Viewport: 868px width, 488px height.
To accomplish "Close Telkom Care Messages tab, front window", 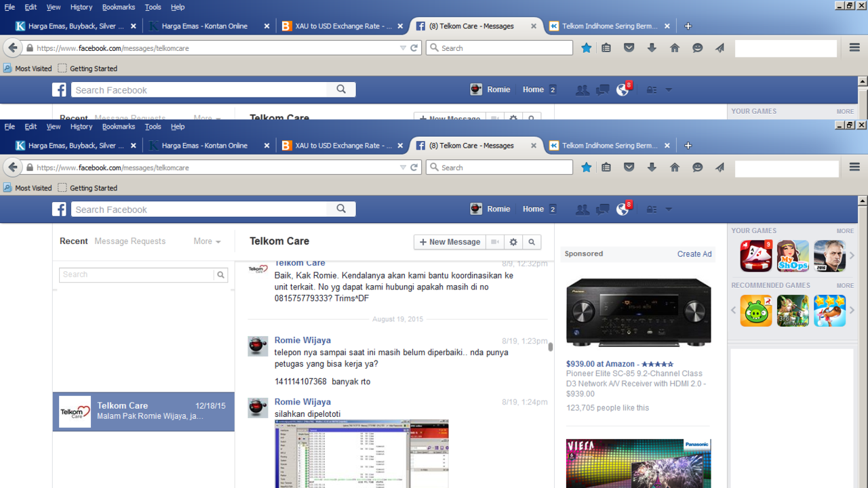I will [x=534, y=146].
